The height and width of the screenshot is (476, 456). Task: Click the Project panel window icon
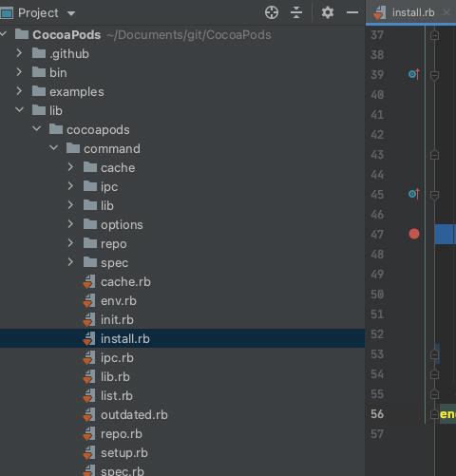click(x=7, y=13)
